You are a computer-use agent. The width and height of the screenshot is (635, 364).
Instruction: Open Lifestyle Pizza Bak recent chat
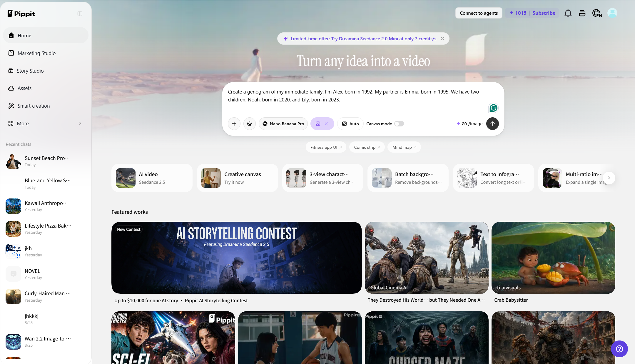[x=46, y=229]
